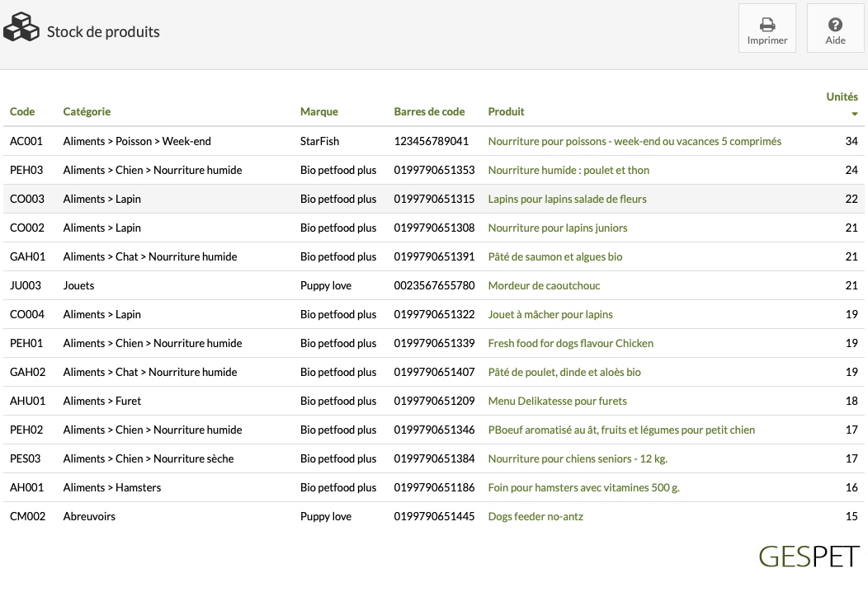The image size is (868, 592).
Task: Click code cell GAH02
Action: click(x=28, y=372)
